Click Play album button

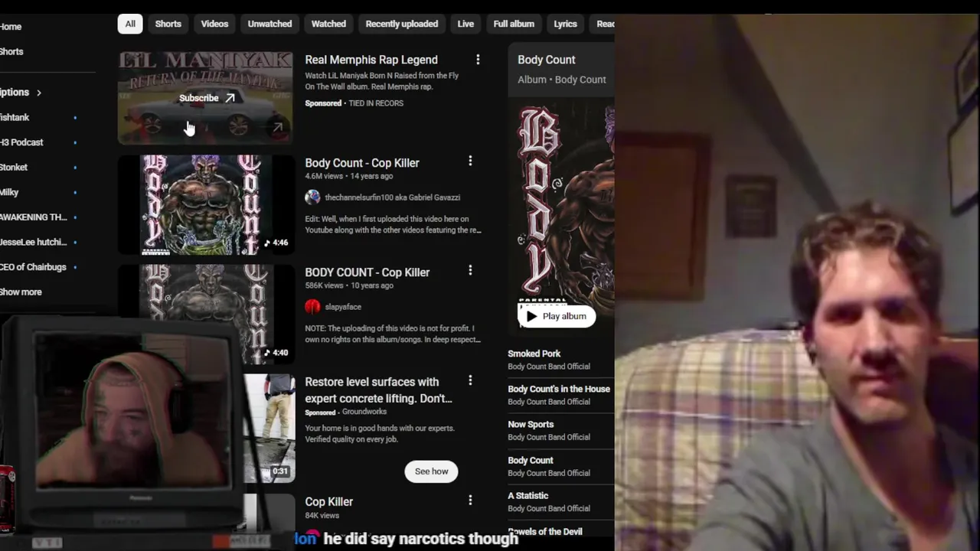click(557, 316)
